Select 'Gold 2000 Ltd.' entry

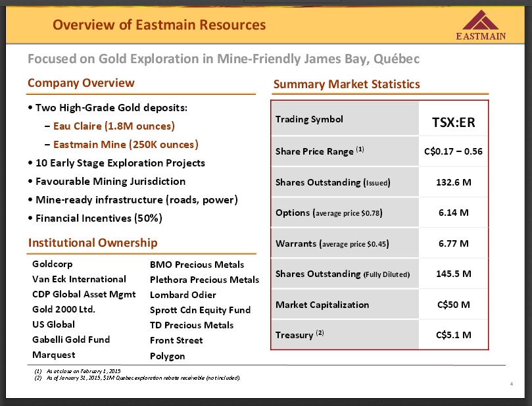point(64,309)
